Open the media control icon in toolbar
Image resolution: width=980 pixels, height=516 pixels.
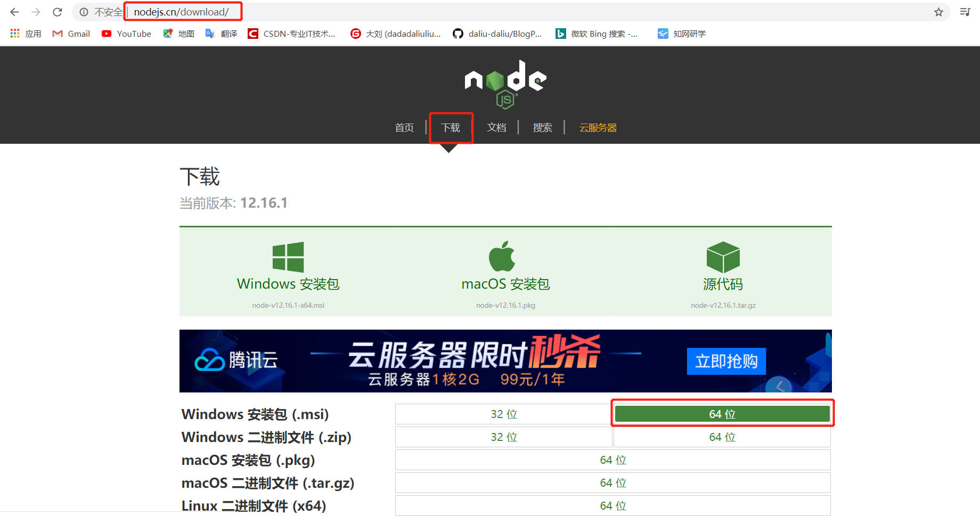[x=965, y=12]
